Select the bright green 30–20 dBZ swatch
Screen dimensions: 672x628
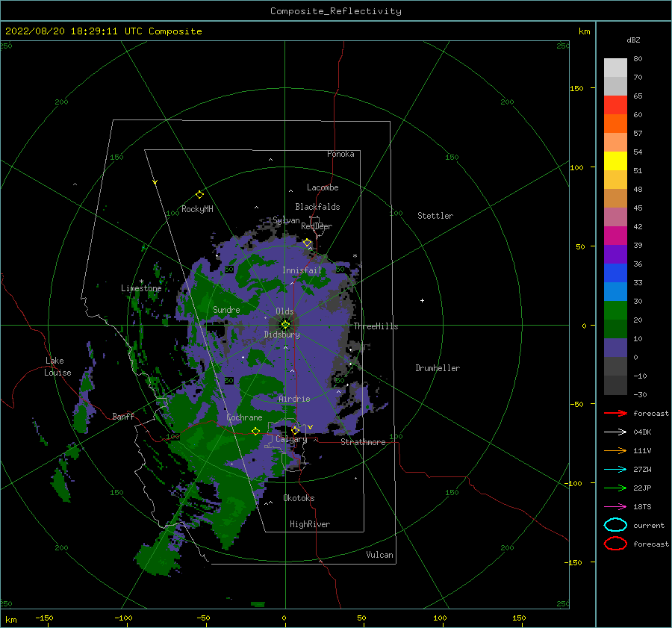615,311
